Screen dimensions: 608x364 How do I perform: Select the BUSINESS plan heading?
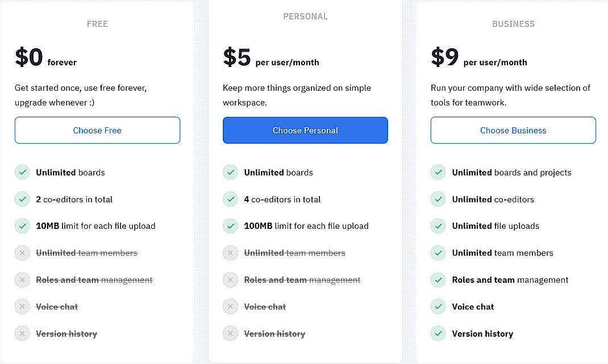[x=513, y=24]
